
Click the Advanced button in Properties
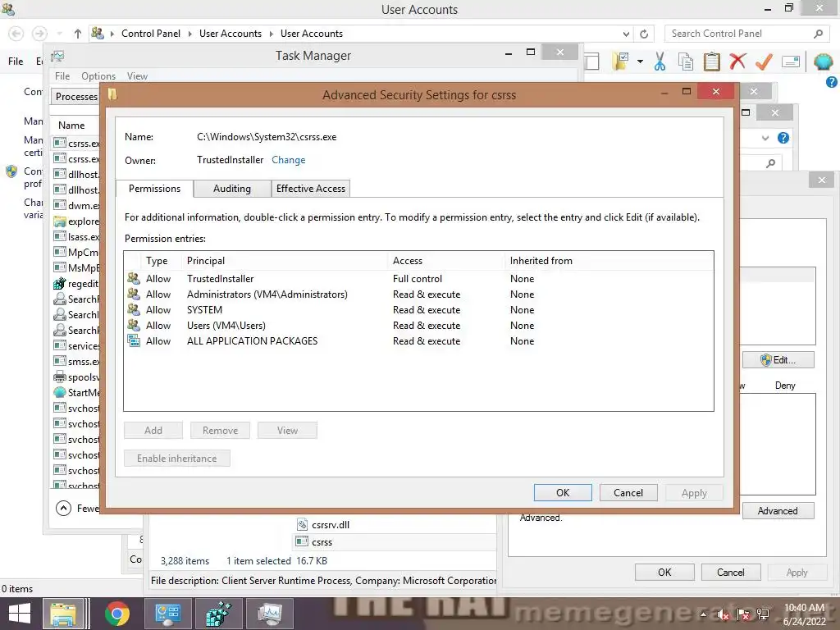click(778, 511)
